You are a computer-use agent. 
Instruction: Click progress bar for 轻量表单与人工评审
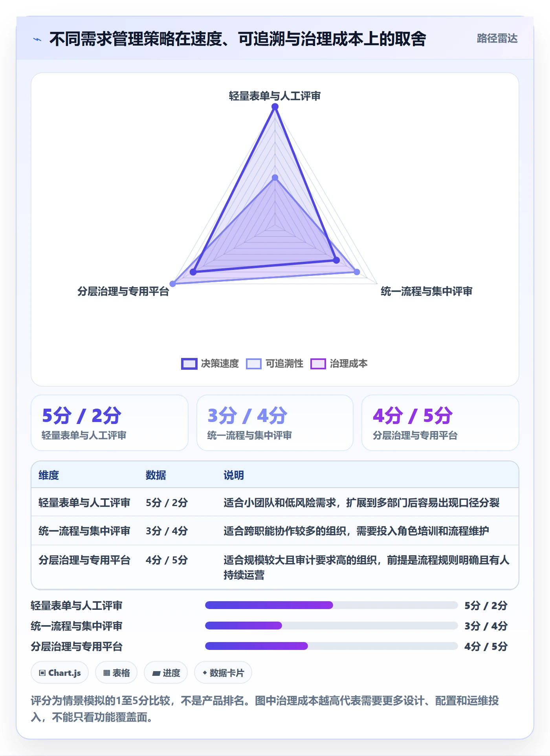[331, 605]
